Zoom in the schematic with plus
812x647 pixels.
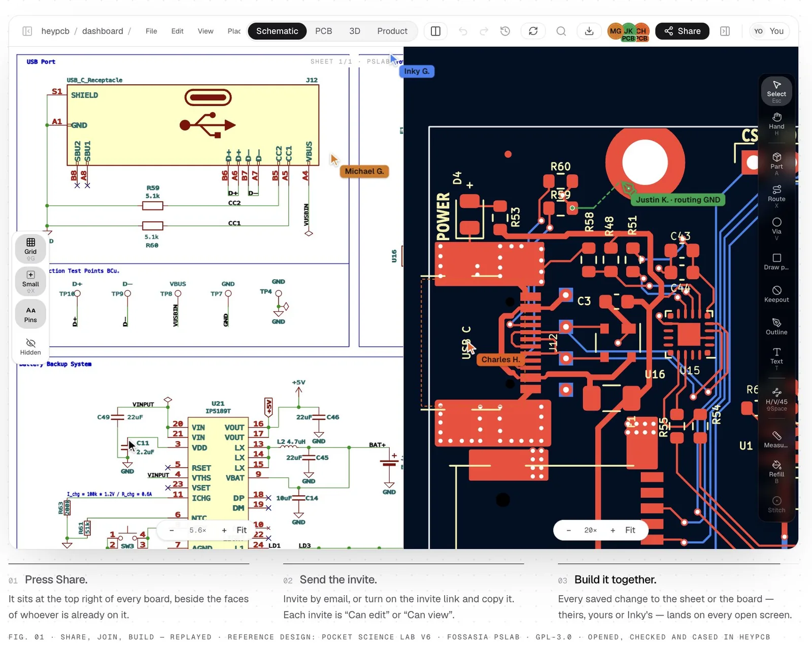click(224, 530)
